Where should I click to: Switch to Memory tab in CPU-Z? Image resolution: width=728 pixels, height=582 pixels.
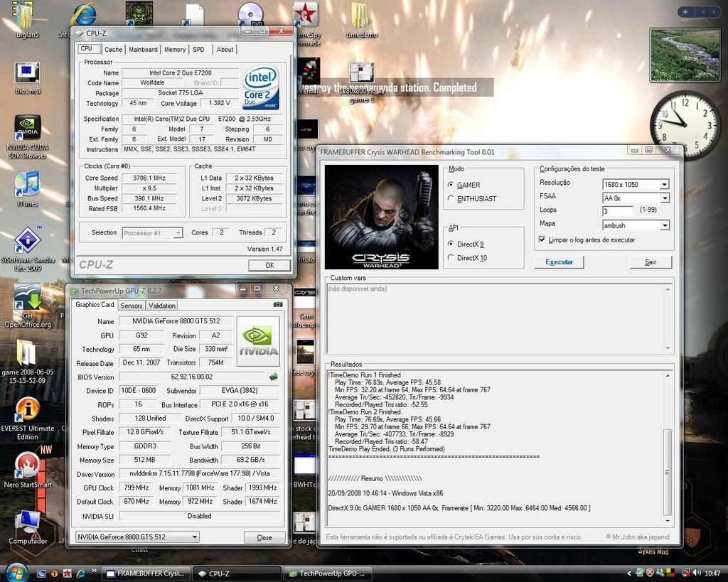tap(175, 49)
